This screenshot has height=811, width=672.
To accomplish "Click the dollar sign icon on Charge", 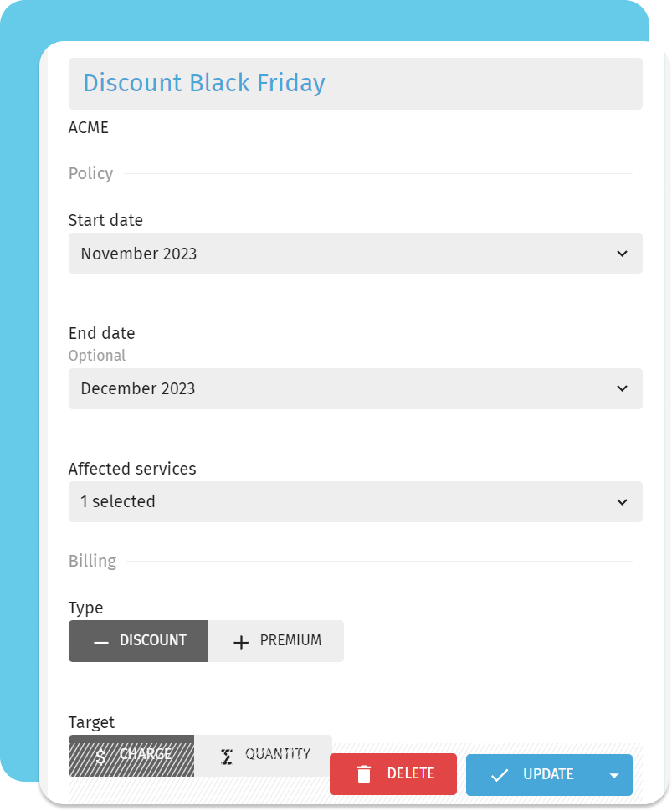I will (x=100, y=757).
